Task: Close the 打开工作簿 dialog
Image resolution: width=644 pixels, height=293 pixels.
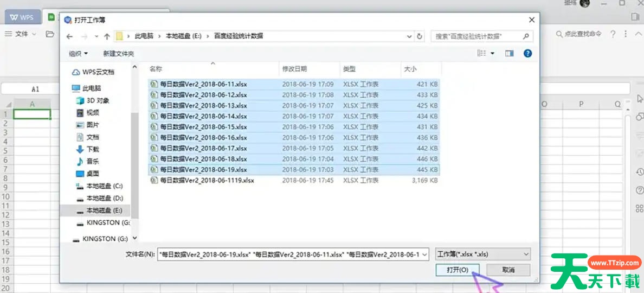Action: (532, 20)
